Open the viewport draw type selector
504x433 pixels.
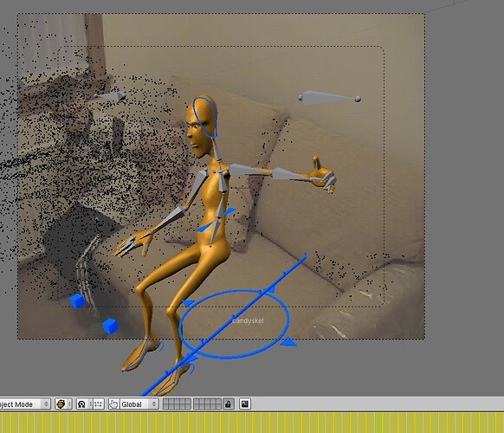[63, 404]
